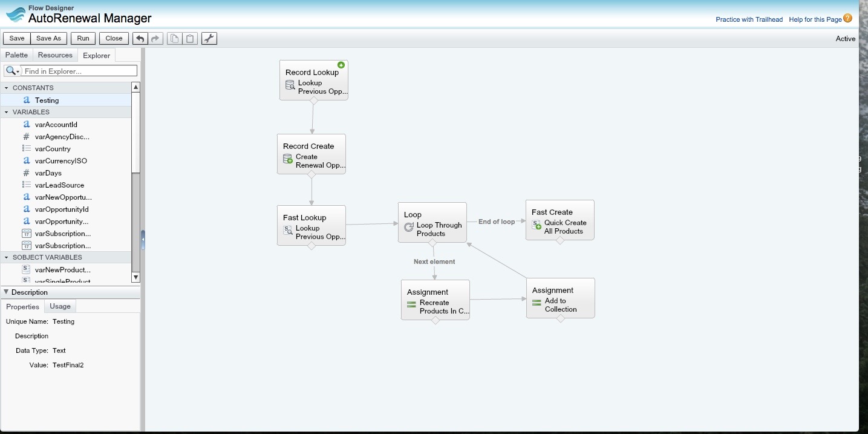Screen dimensions: 868x434
Task: Open flow properties wrench icon
Action: tap(209, 38)
